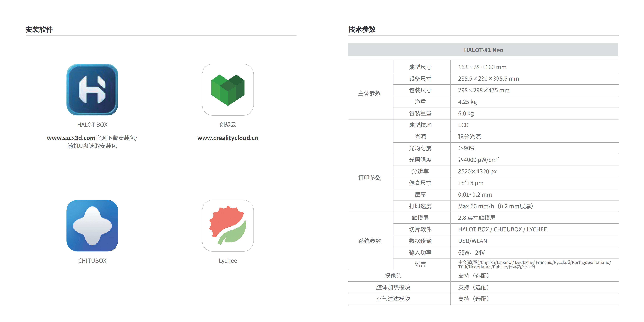Click the 安装软件 section heading
644x322 pixels.
(39, 30)
